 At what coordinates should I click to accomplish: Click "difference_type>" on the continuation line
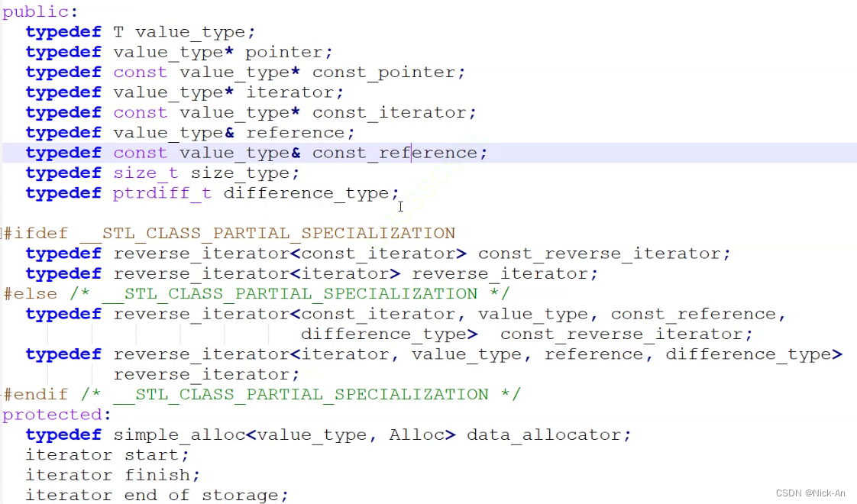point(389,334)
